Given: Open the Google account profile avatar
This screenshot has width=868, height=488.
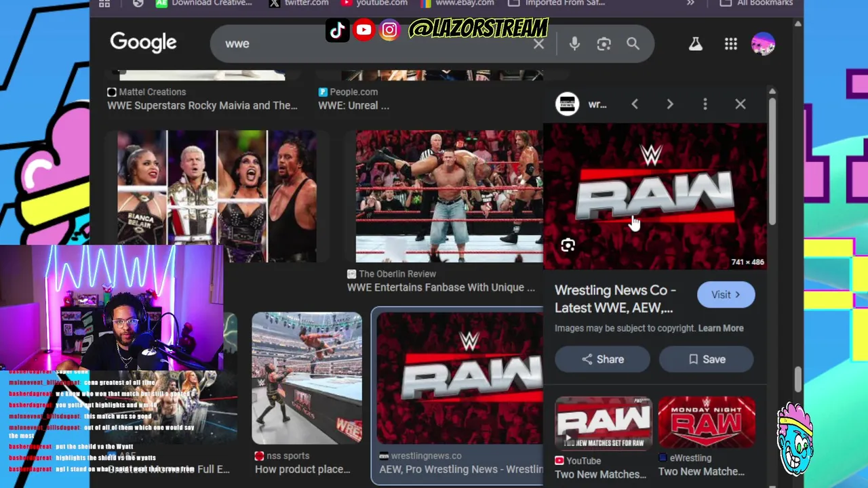Looking at the screenshot, I should pyautogui.click(x=763, y=44).
